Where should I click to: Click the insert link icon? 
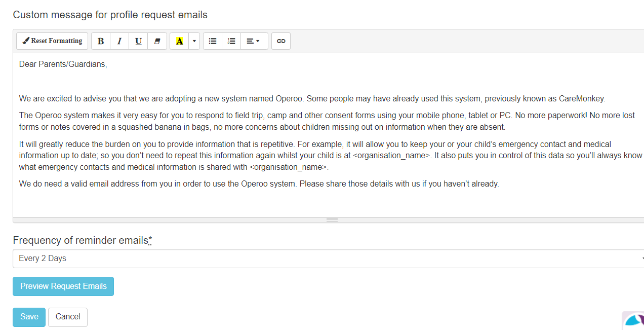coord(281,41)
